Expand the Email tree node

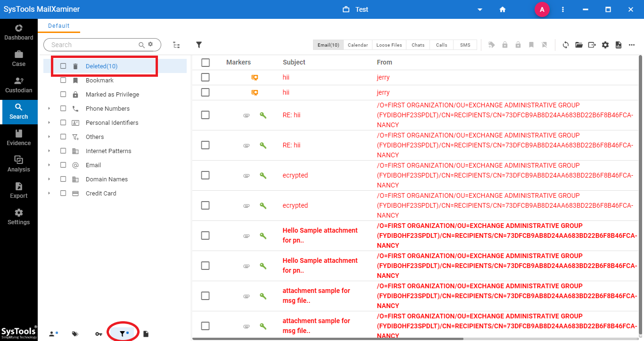pyautogui.click(x=49, y=165)
